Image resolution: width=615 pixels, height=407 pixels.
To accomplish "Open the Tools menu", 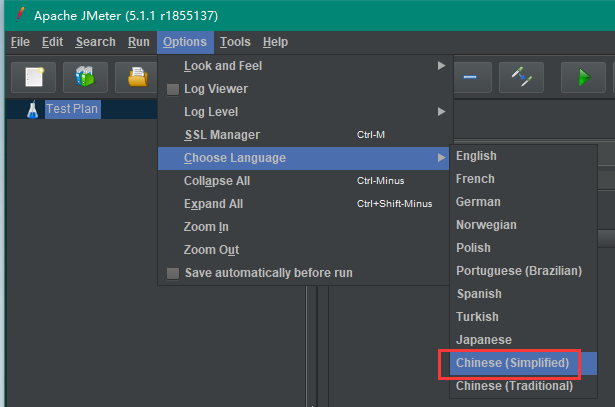I will 235,42.
